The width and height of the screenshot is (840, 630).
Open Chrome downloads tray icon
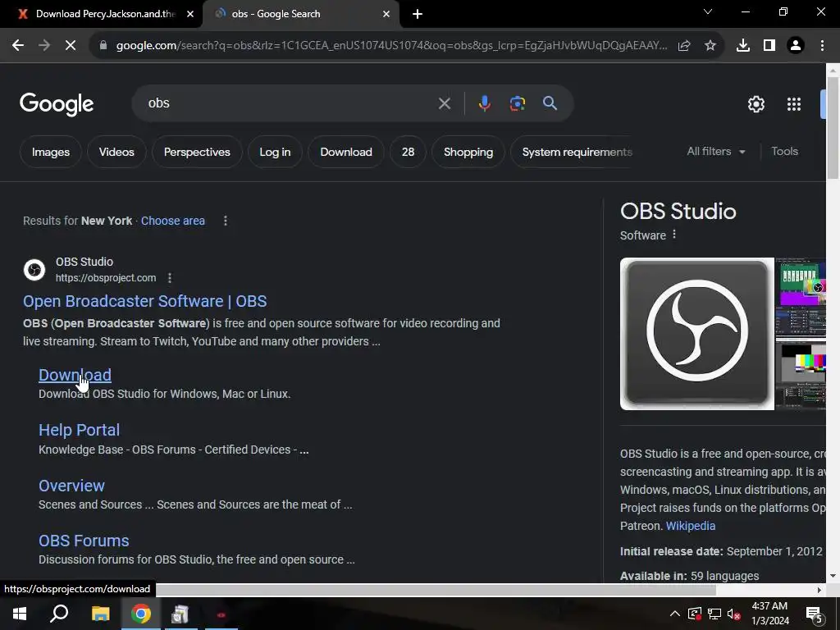coord(743,46)
